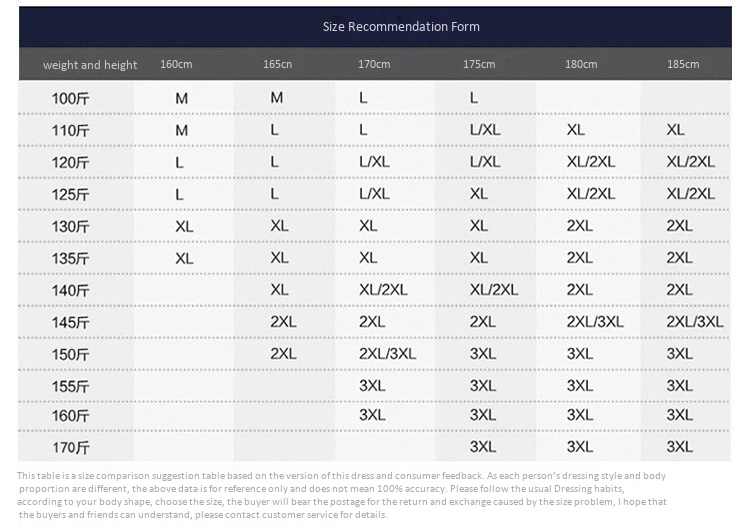Viewport: 750px width, 531px height.
Task: Select the 100斤 row label
Action: pos(70,99)
